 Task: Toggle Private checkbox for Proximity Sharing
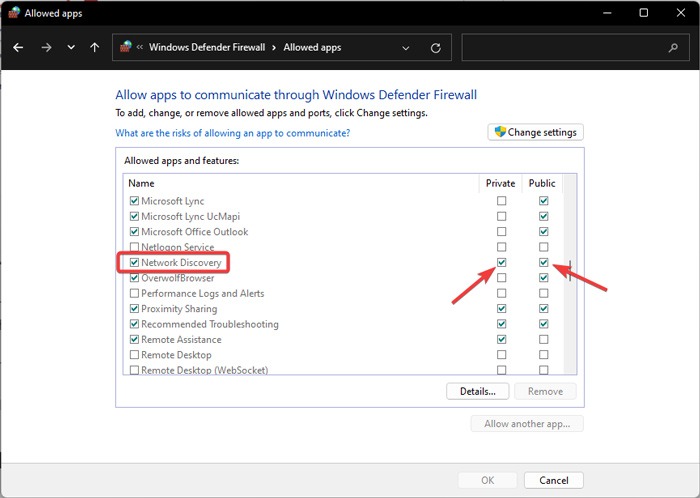click(501, 308)
